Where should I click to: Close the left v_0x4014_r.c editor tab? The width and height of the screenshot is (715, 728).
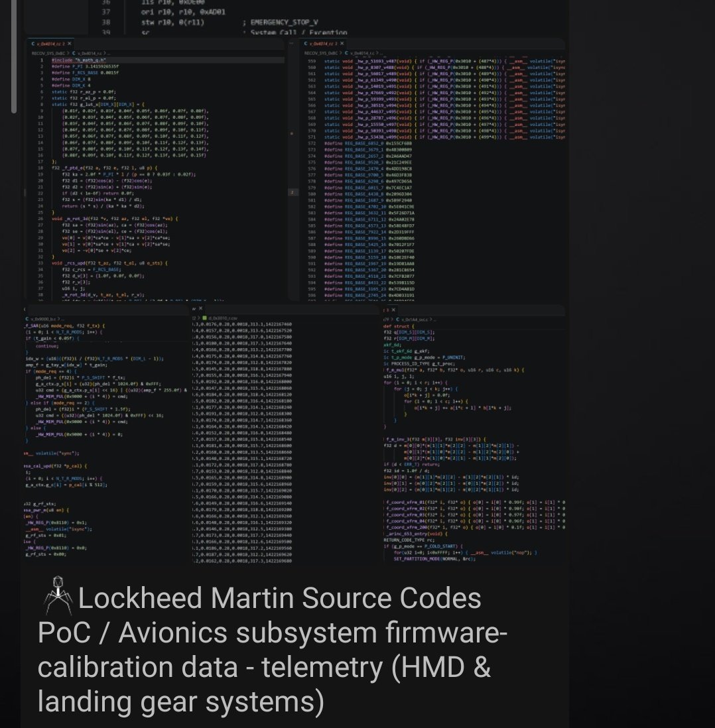point(69,44)
